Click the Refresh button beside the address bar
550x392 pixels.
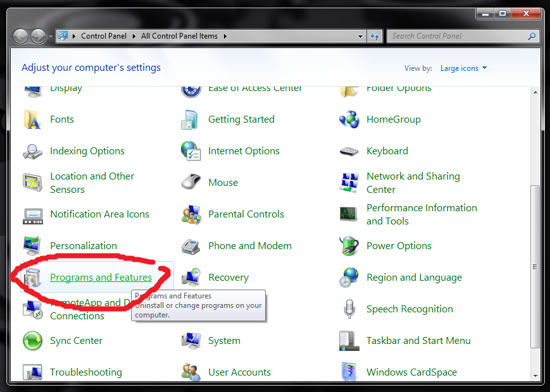375,36
